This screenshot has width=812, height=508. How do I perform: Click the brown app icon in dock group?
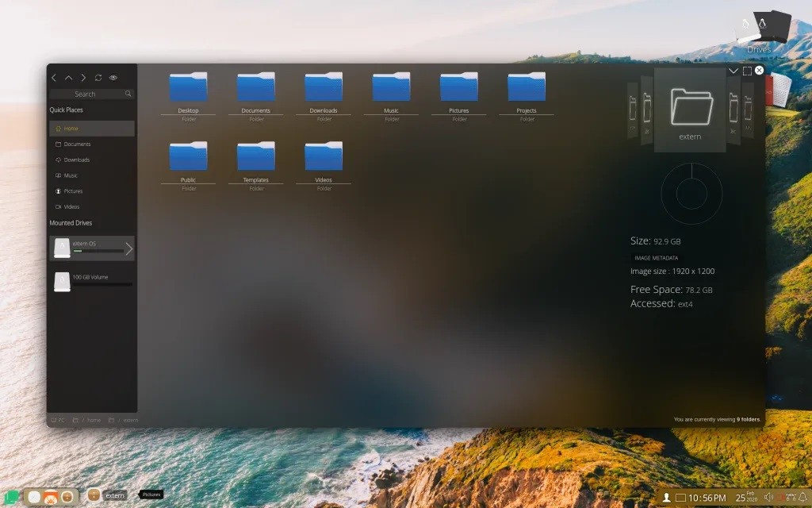67,497
